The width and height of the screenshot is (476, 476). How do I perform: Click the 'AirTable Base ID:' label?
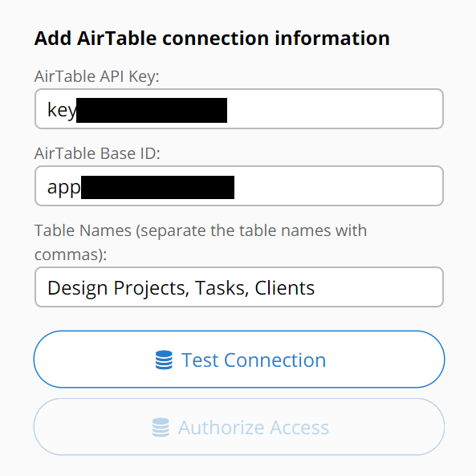(x=97, y=153)
